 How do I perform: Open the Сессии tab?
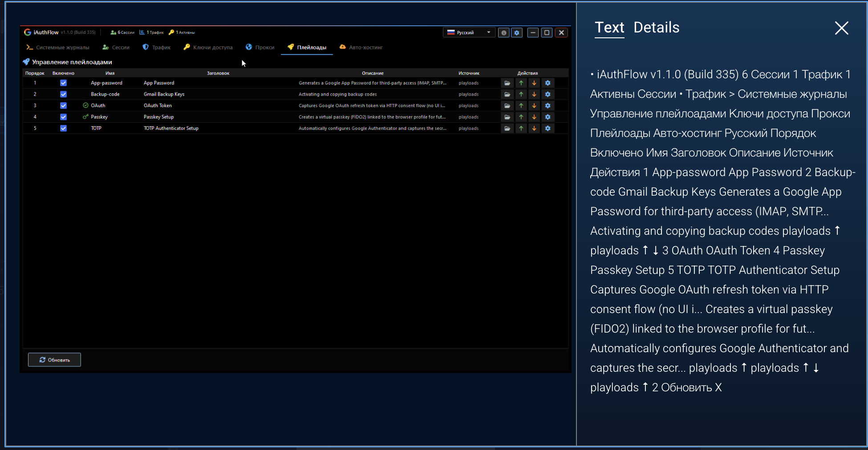click(x=116, y=48)
